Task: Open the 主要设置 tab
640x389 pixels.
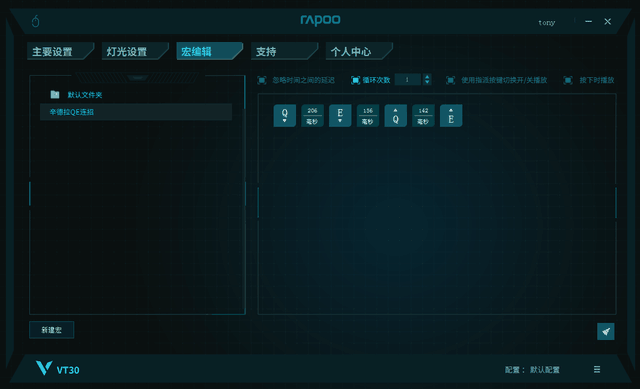Action: 60,51
